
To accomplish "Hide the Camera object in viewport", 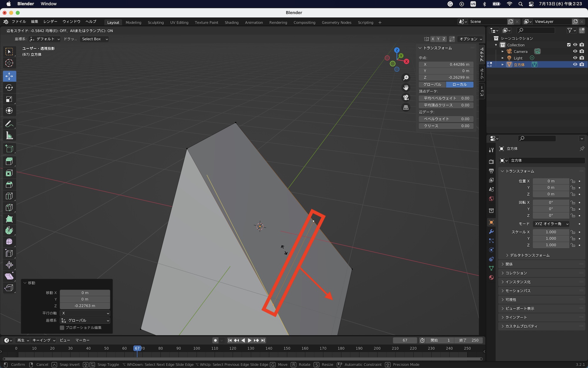I will click(575, 52).
